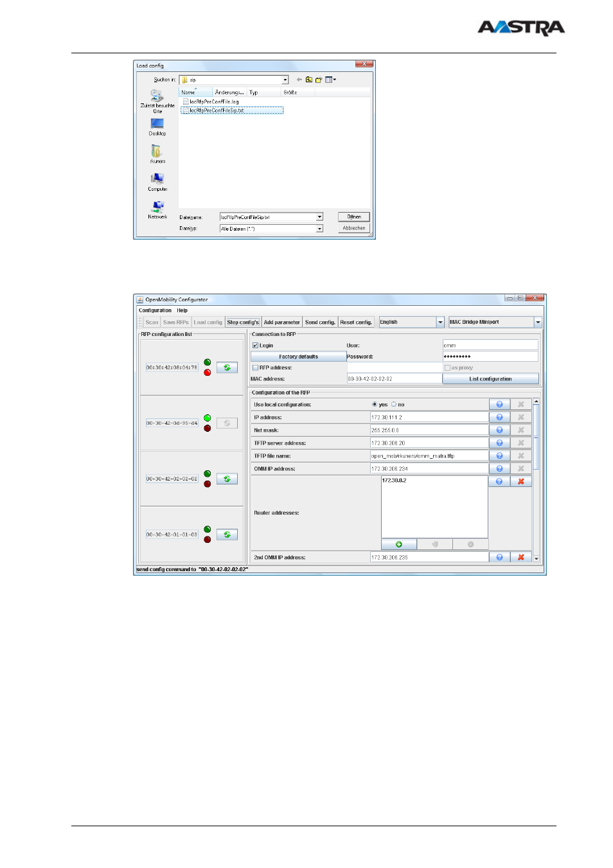Expand the Dateityp dropdown arrow

coord(319,229)
